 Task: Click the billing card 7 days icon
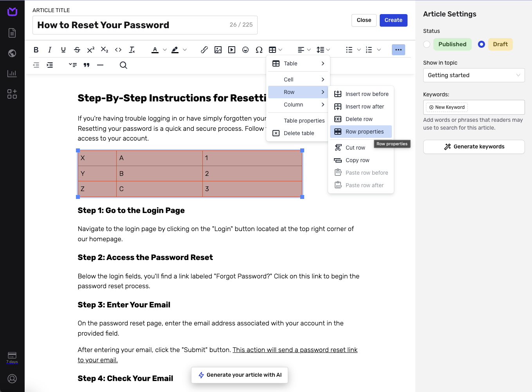[x=12, y=358]
